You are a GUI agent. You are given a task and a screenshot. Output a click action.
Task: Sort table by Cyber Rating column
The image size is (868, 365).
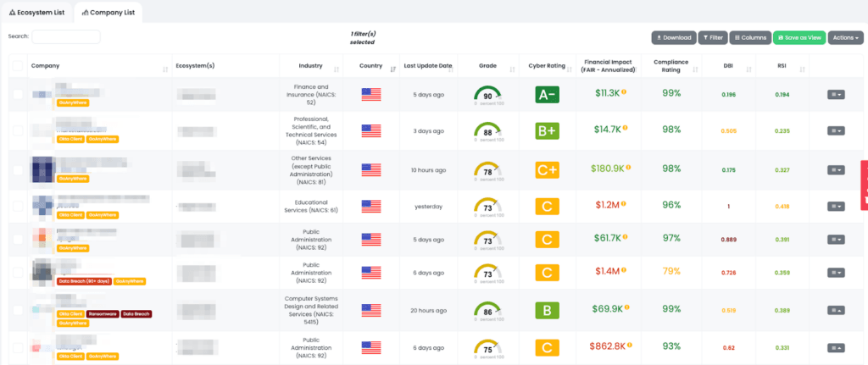[570, 69]
